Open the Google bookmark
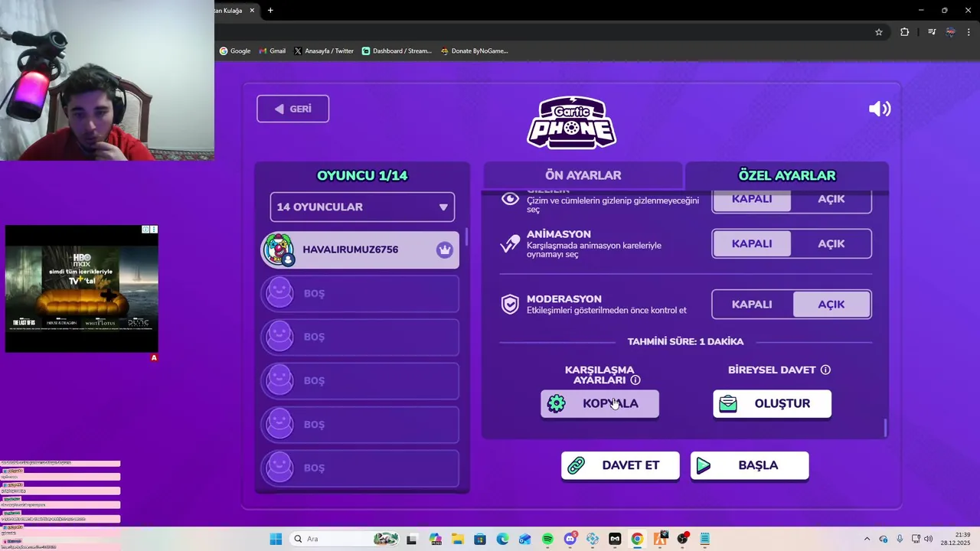This screenshot has height=551, width=980. pos(235,51)
